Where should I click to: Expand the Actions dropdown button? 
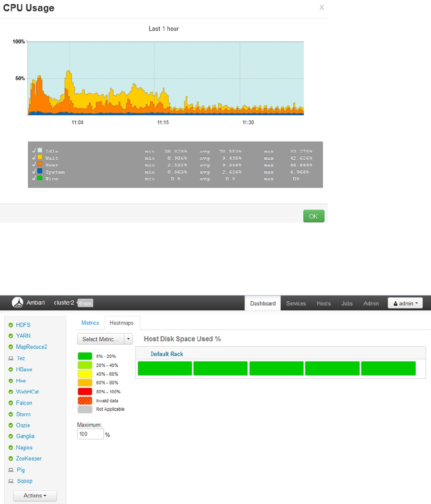pos(35,495)
